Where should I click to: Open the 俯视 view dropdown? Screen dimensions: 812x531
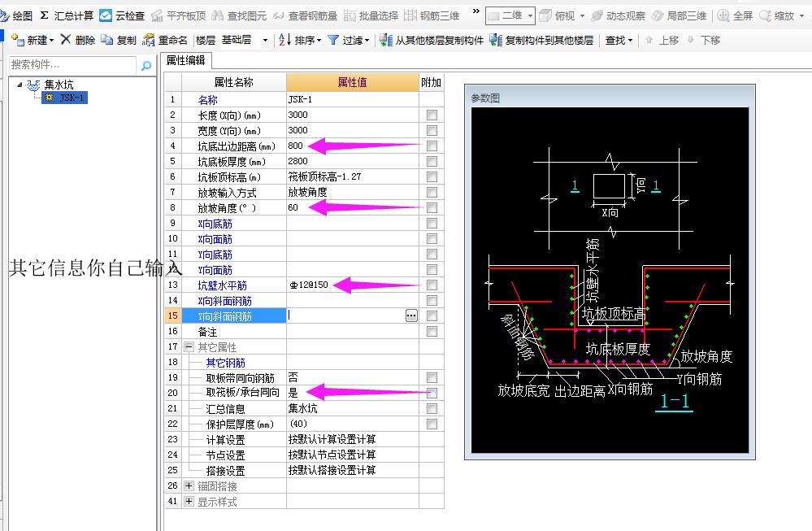click(582, 16)
